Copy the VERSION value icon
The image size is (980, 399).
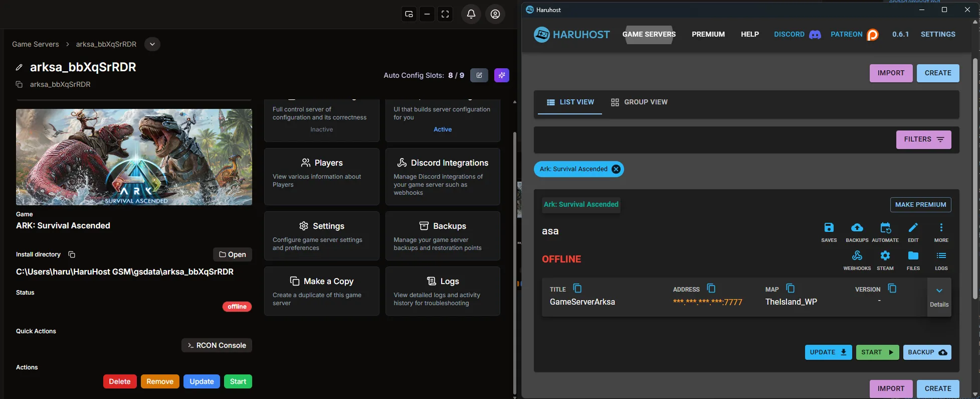tap(892, 288)
